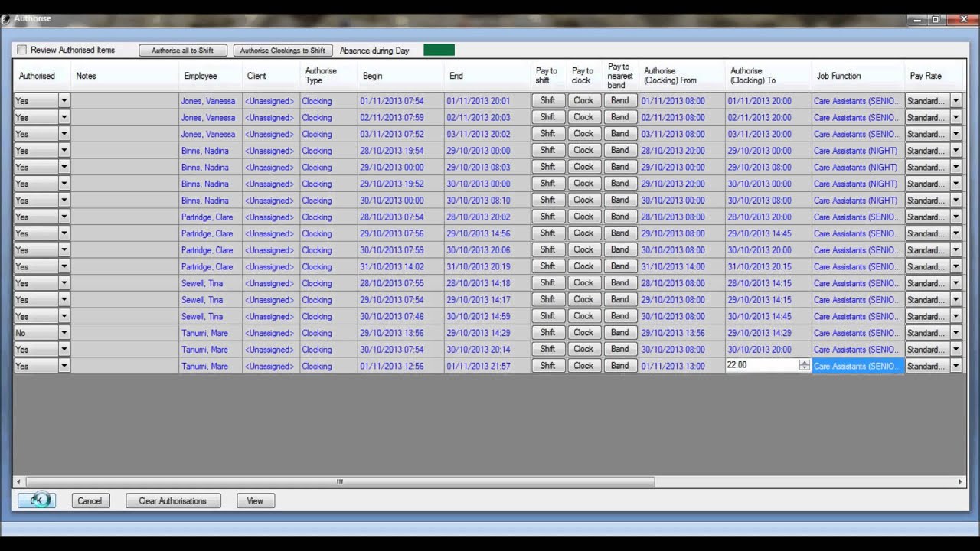Image resolution: width=980 pixels, height=551 pixels.
Task: Click Clock button for Partridge 29/10/2013 07:56 row
Action: point(583,233)
